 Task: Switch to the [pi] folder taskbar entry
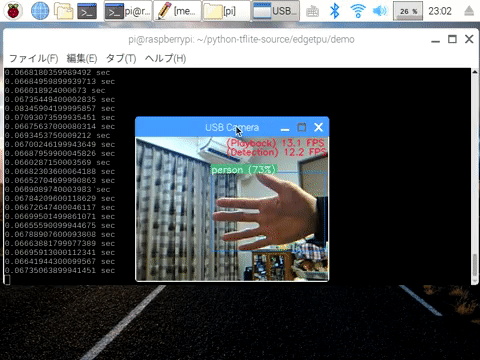226,11
